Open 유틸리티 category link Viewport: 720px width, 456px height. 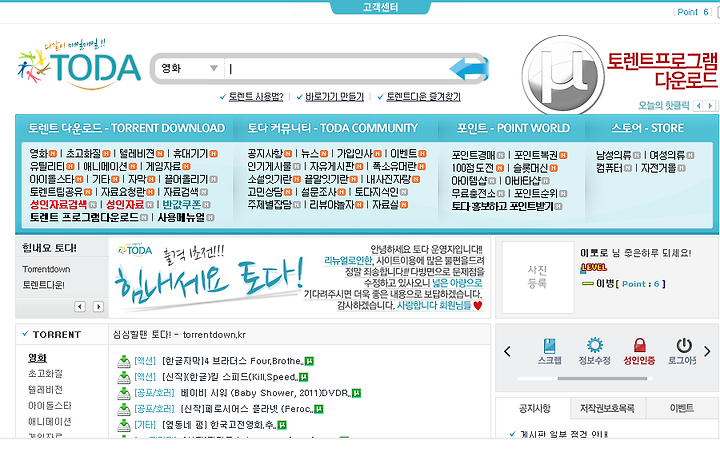(47, 166)
